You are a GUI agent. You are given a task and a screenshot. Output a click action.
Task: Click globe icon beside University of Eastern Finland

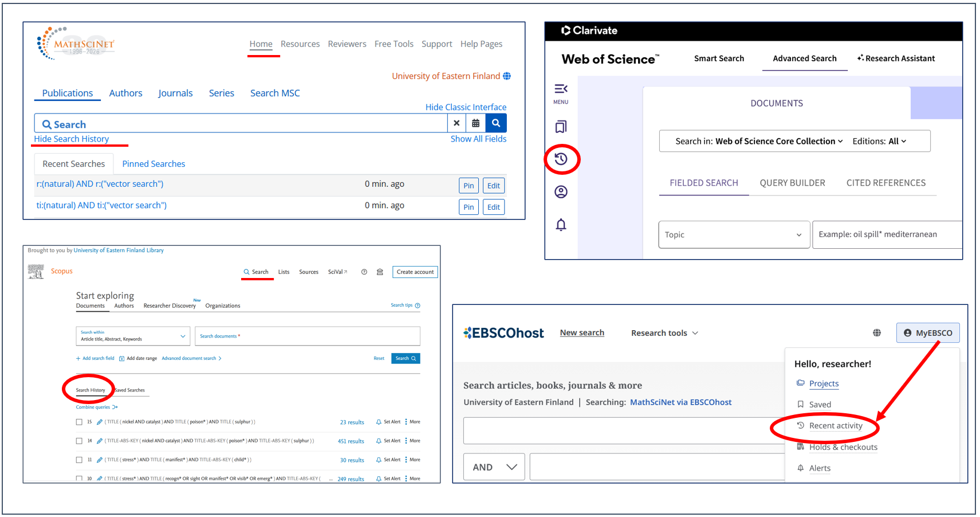tap(507, 76)
